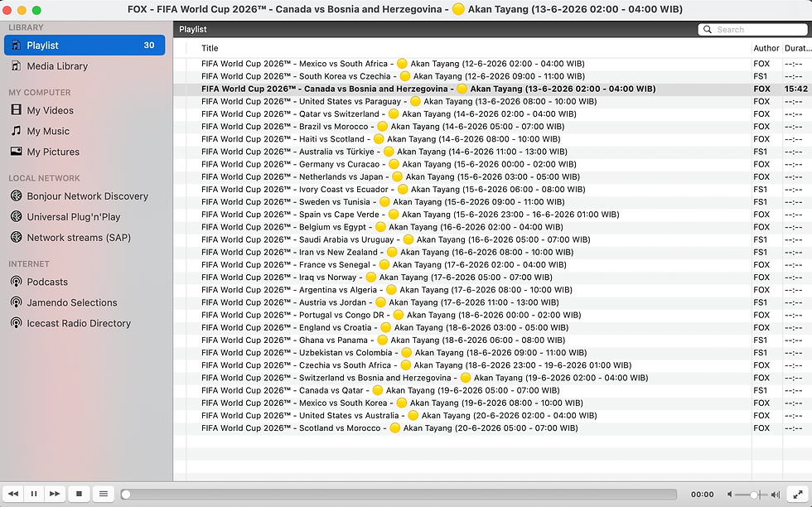Click the Network streams globe icon
The image size is (812, 507).
click(x=16, y=237)
